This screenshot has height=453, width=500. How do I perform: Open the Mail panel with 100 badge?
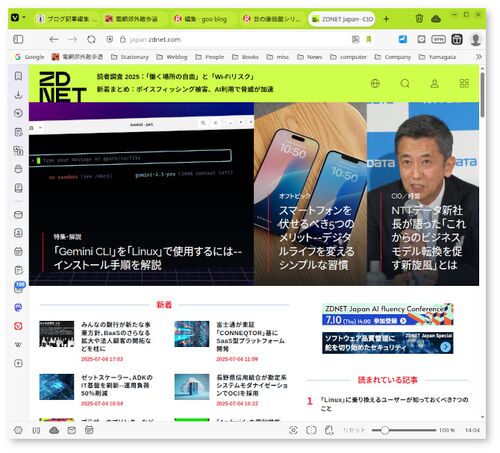coord(19,287)
